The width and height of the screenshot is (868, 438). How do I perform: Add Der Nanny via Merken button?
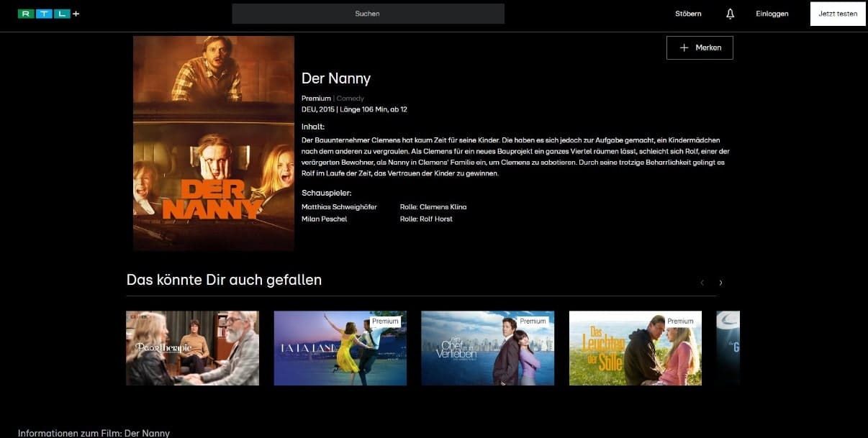700,47
